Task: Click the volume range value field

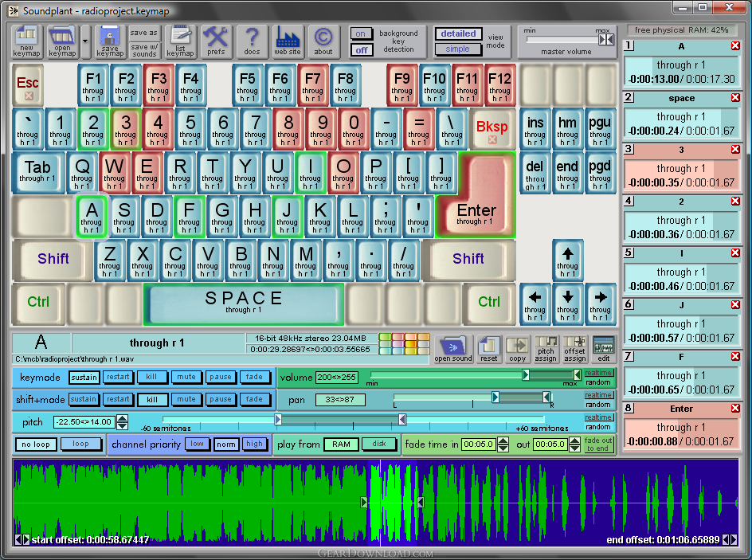Action: (337, 378)
